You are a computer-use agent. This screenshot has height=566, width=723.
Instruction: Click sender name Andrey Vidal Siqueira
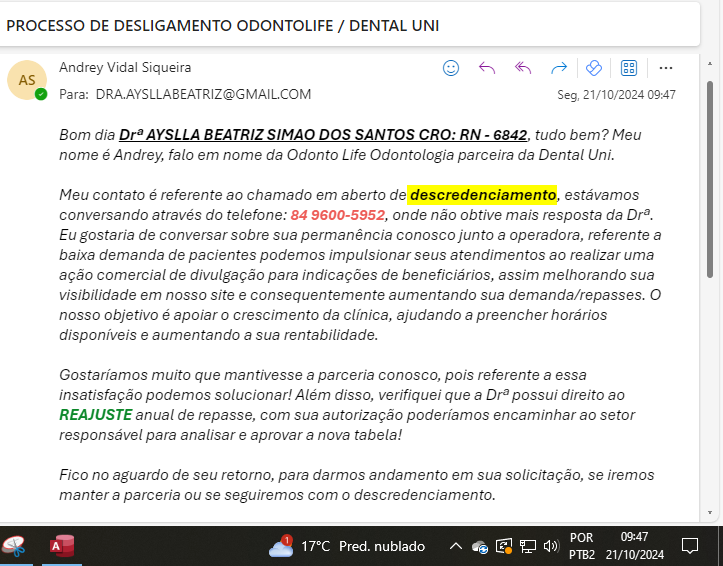click(125, 67)
